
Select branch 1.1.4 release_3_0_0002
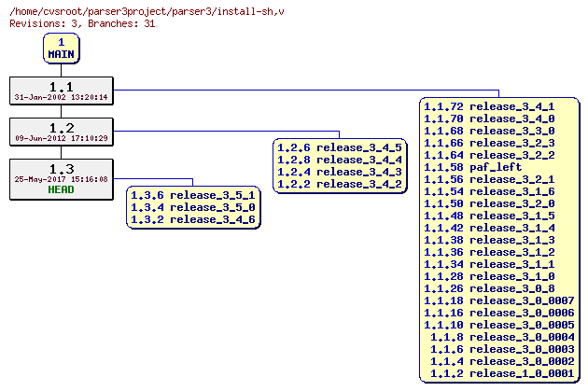(x=502, y=361)
